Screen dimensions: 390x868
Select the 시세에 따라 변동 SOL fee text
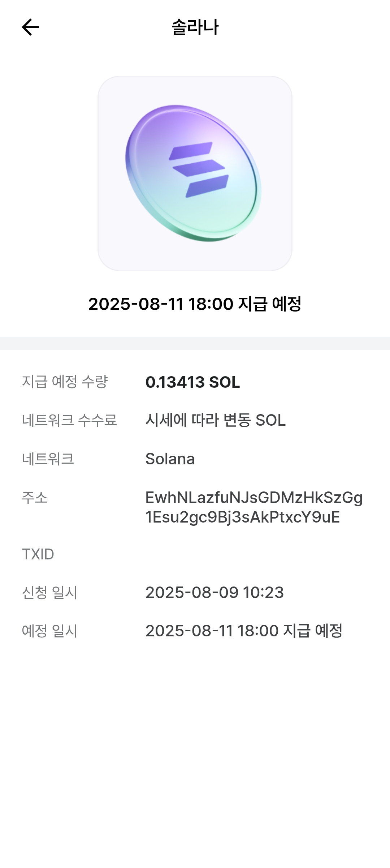[215, 420]
